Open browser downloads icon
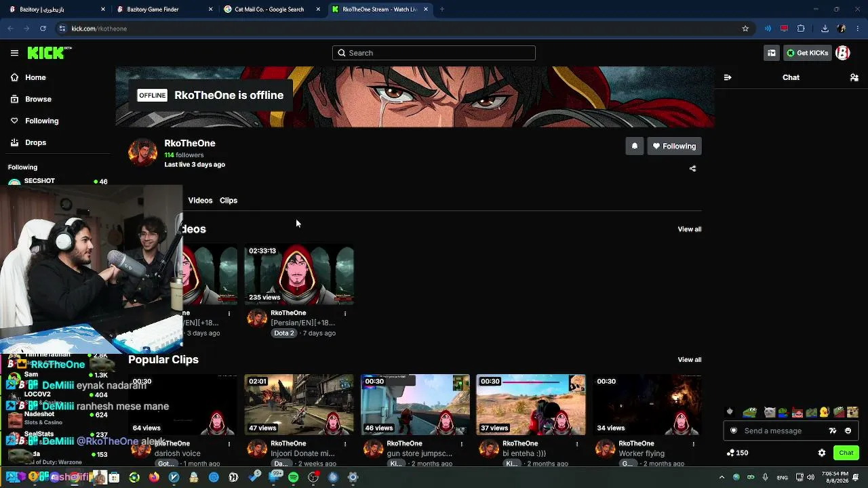This screenshot has height=488, width=868. [825, 28]
